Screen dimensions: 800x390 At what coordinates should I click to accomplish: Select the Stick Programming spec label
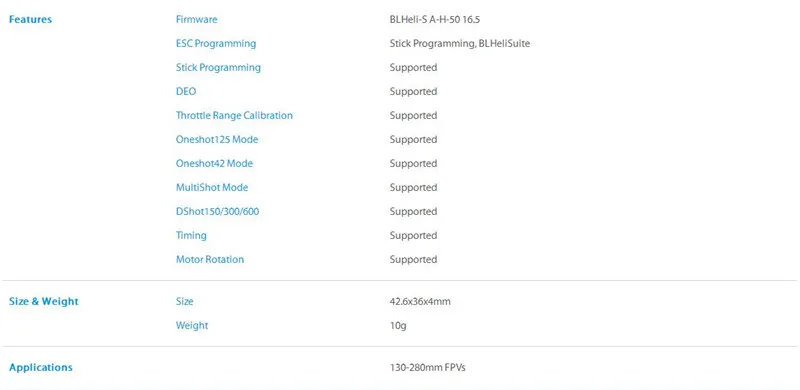click(x=218, y=68)
